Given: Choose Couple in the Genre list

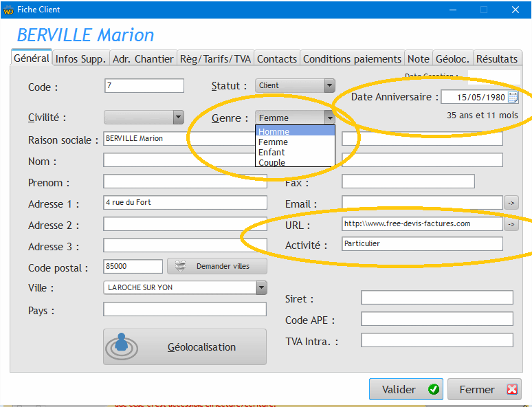Looking at the screenshot, I should click(x=295, y=162).
